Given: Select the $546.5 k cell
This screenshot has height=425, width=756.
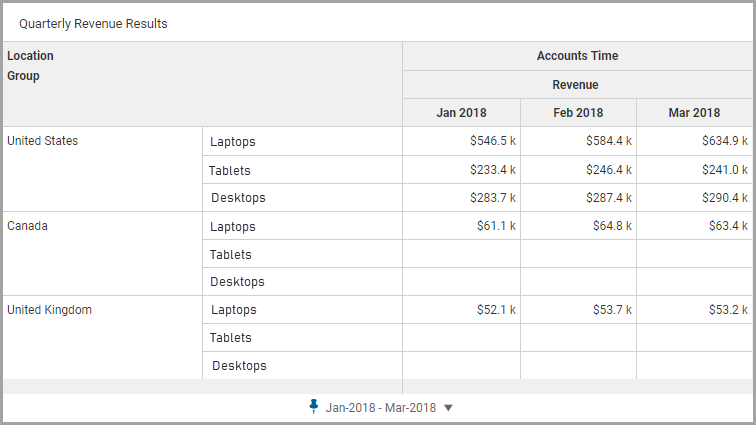Looking at the screenshot, I should point(461,141).
